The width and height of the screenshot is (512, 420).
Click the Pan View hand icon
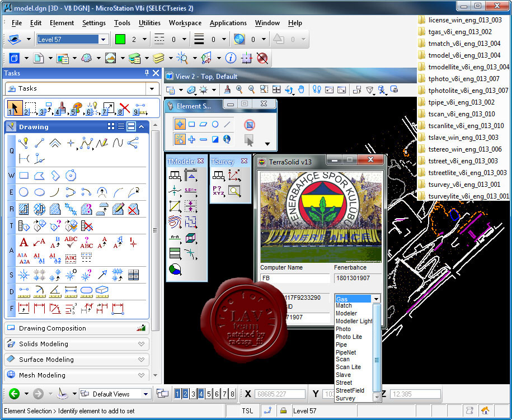(301, 89)
